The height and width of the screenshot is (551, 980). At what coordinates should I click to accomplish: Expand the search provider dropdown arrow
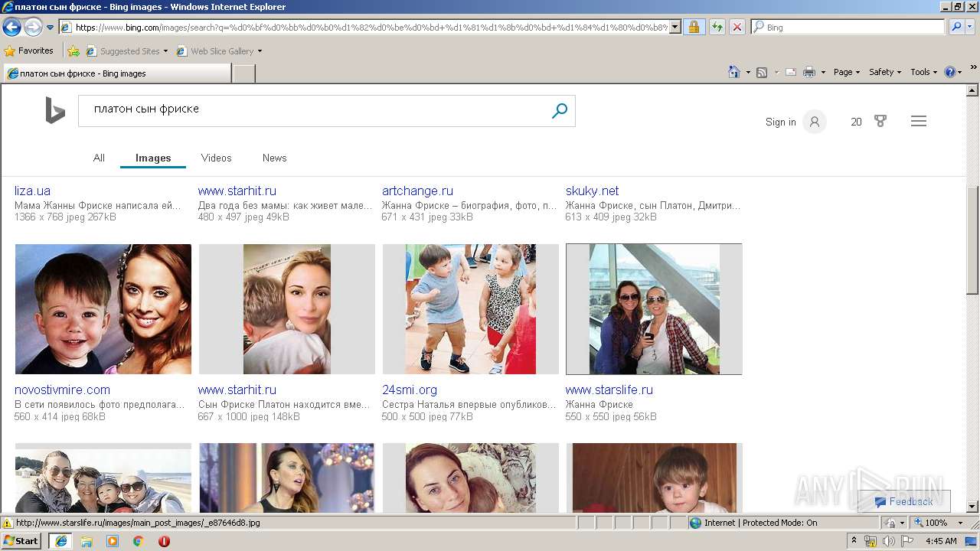[x=971, y=27]
